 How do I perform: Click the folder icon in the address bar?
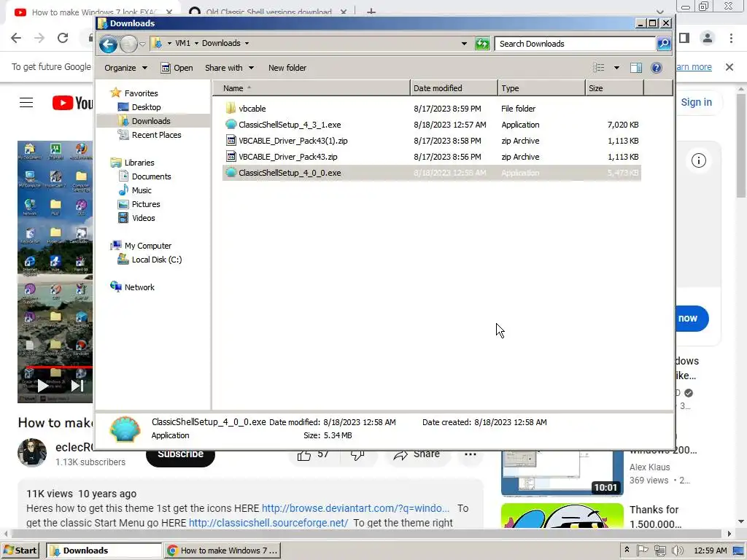(x=156, y=43)
